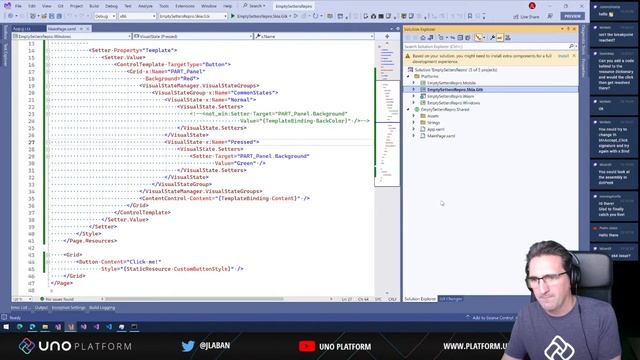Open the startup project dropdown
This screenshot has width=640, height=360.
[192, 16]
